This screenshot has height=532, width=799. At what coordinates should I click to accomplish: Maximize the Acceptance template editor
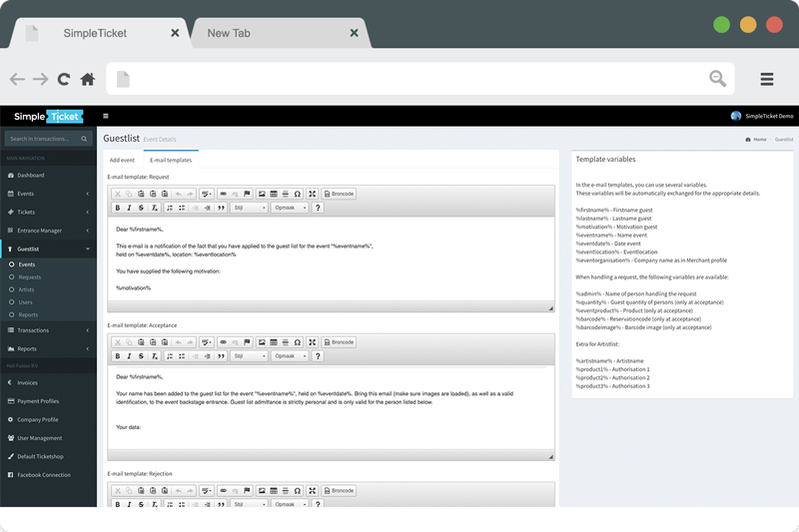tap(313, 342)
